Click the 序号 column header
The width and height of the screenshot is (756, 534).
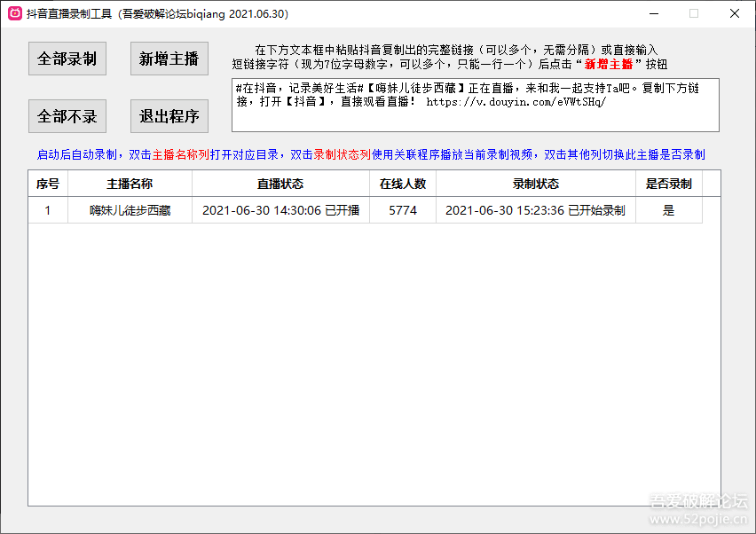(48, 184)
